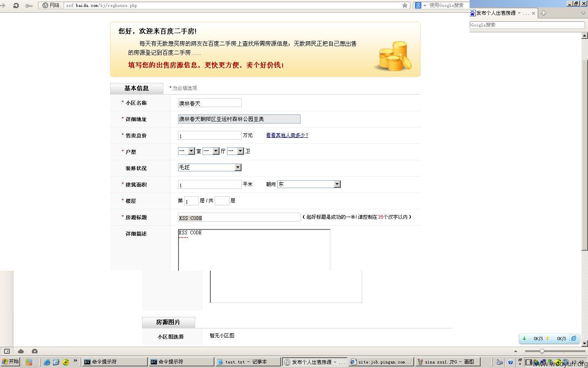Image resolution: width=588 pixels, height=368 pixels.
Task: Switch to first 命令提示符 taskbar window
Action: tap(115, 362)
